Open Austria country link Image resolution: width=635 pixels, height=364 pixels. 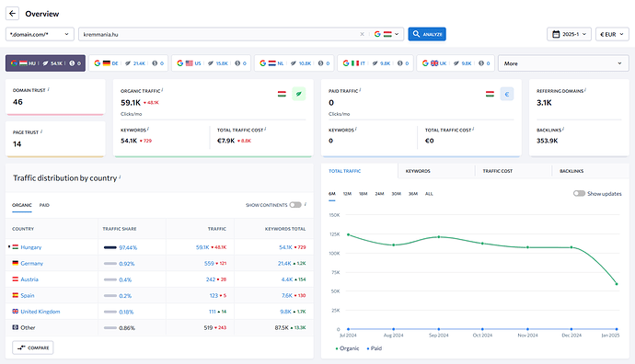click(x=29, y=279)
